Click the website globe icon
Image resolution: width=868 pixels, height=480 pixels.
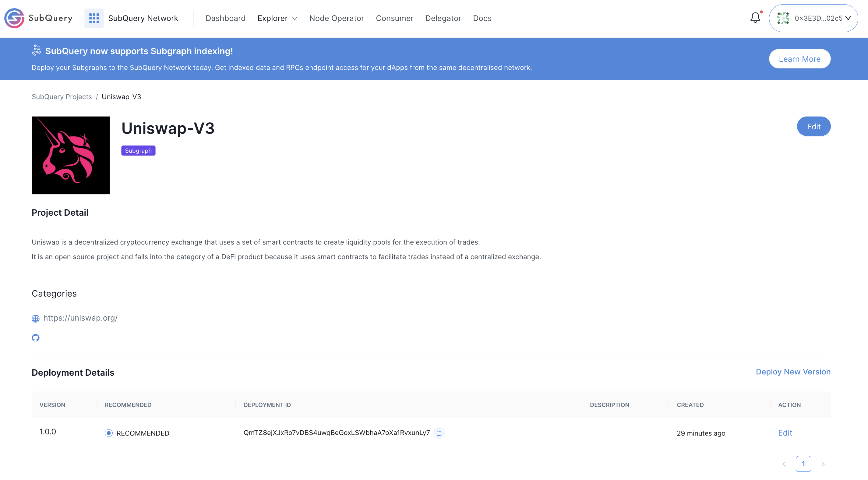[36, 318]
